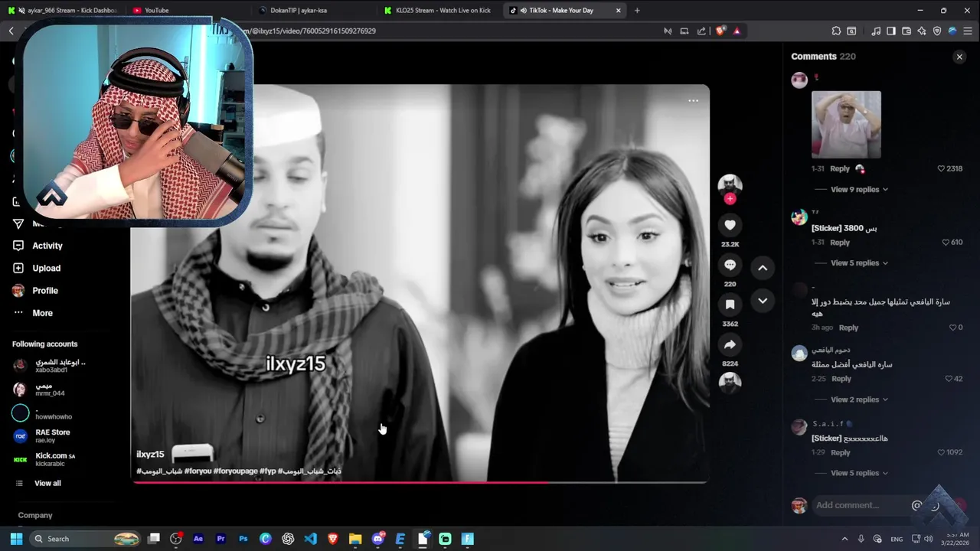The width and height of the screenshot is (980, 551).
Task: Open OBS Studio from the taskbar
Action: pos(176,539)
